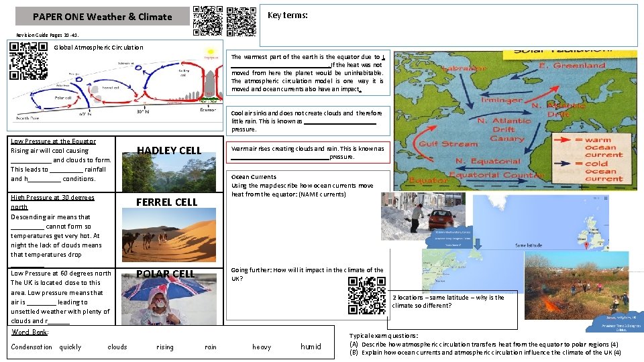Select the Ferrel Cell desert camels photo

coord(169,235)
